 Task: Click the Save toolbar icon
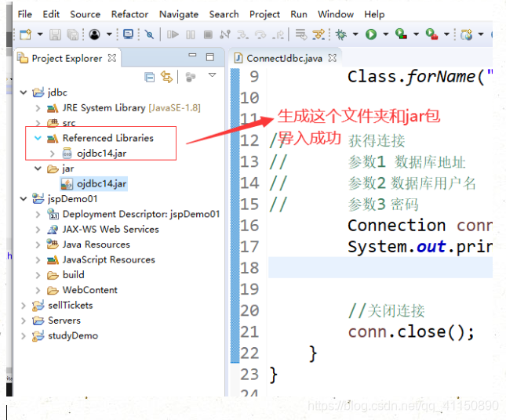[x=55, y=34]
